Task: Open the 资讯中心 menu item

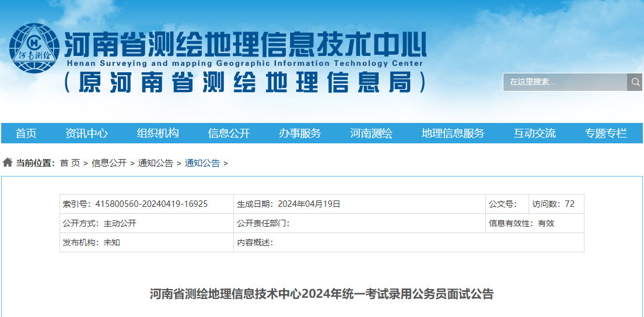Action: click(x=87, y=133)
